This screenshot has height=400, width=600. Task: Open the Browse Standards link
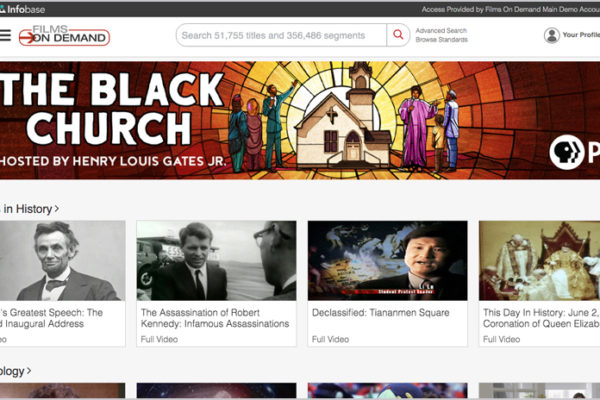coord(442,40)
